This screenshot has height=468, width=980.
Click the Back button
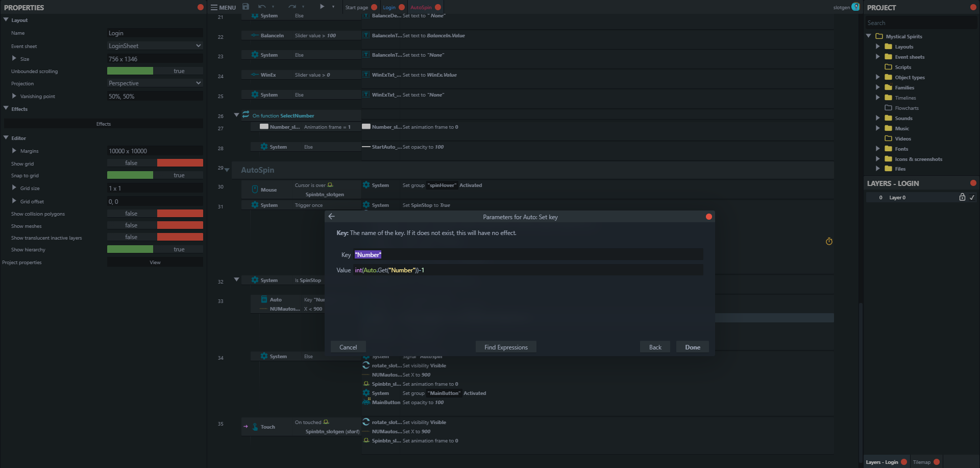coord(655,347)
